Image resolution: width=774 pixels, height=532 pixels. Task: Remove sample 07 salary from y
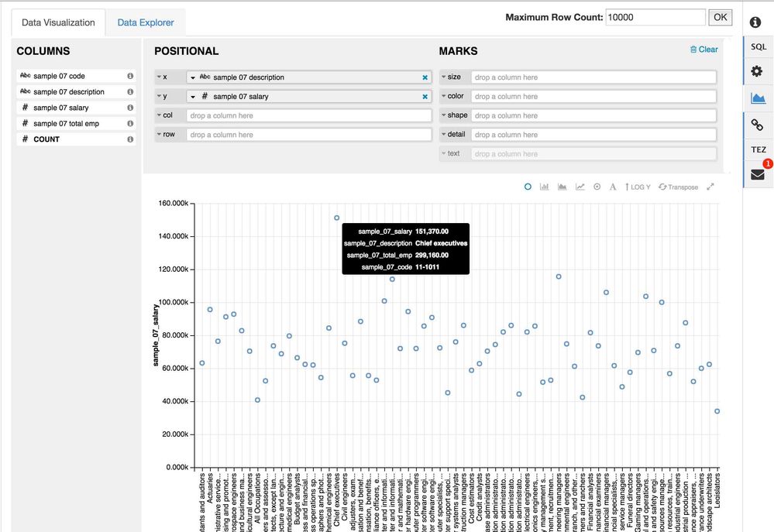coord(425,97)
